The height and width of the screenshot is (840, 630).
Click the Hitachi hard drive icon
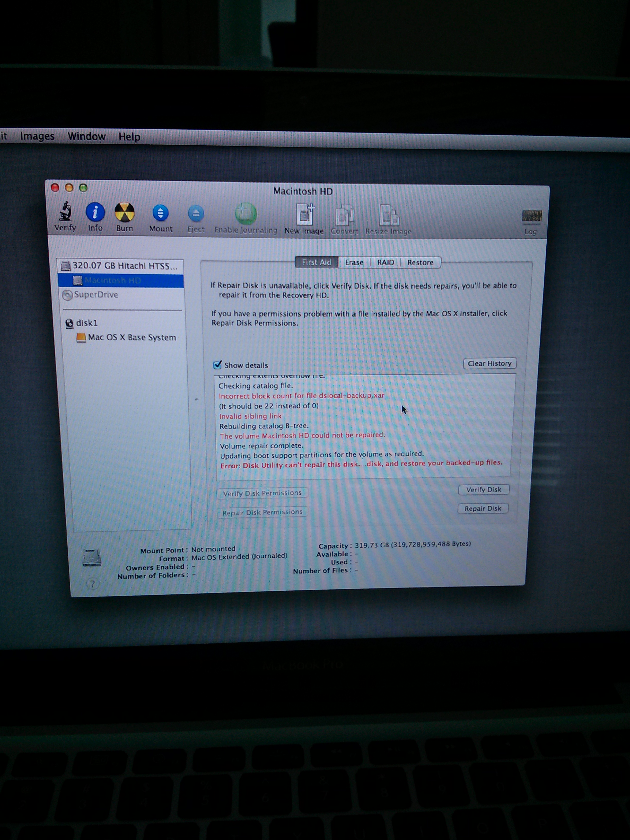66,265
